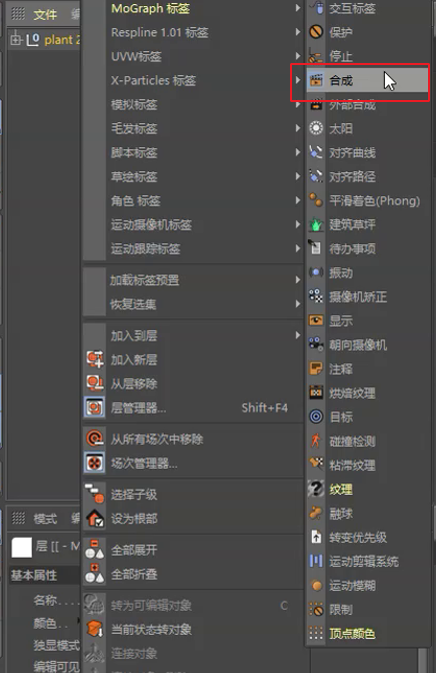The width and height of the screenshot is (436, 673).
Task: Click the 振动 (Vibrate) tag icon
Action: pos(316,272)
